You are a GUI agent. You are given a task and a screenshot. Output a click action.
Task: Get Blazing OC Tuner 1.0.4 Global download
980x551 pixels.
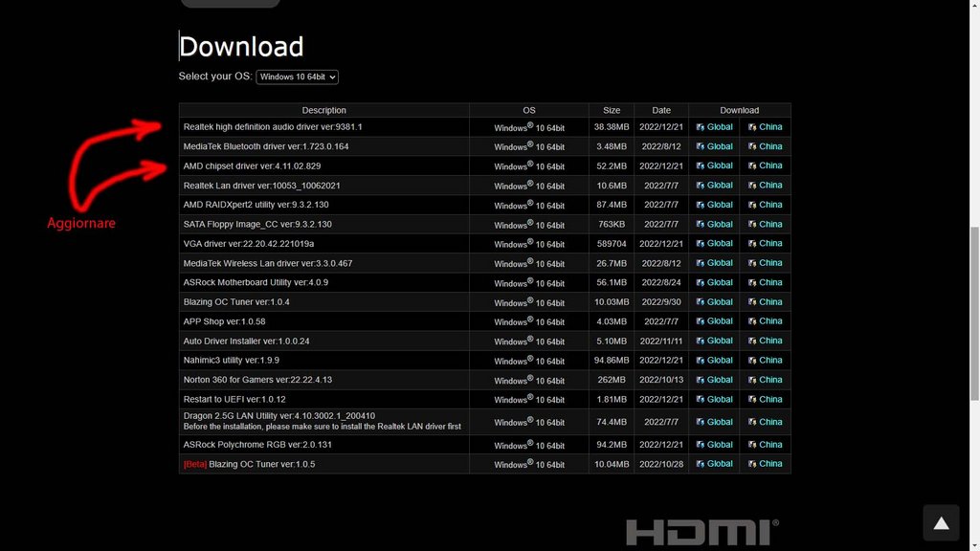(x=714, y=301)
